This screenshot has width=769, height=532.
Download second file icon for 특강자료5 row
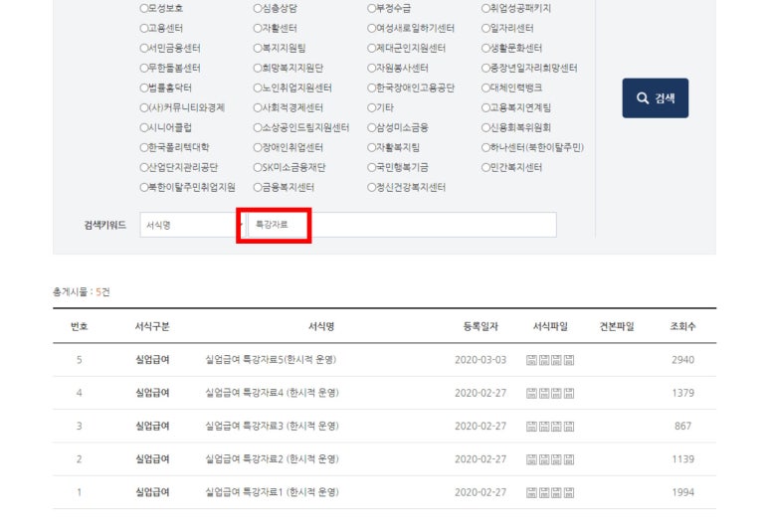pos(544,360)
